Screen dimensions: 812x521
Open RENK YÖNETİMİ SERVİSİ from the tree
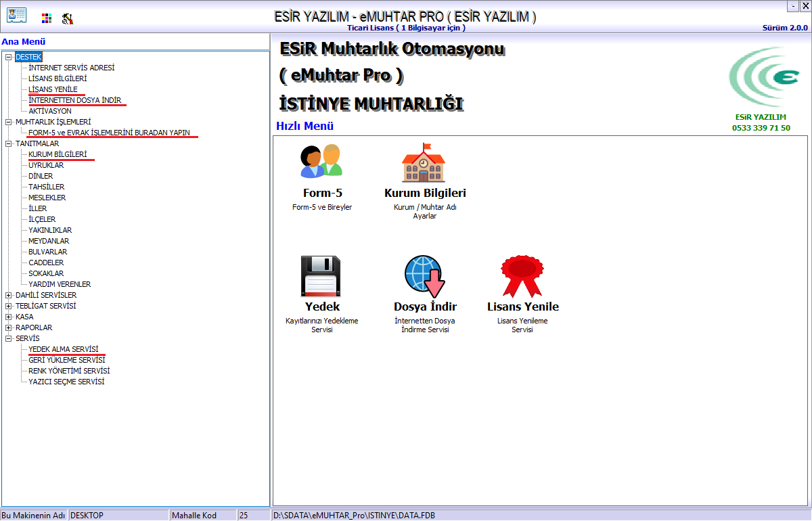(68, 371)
